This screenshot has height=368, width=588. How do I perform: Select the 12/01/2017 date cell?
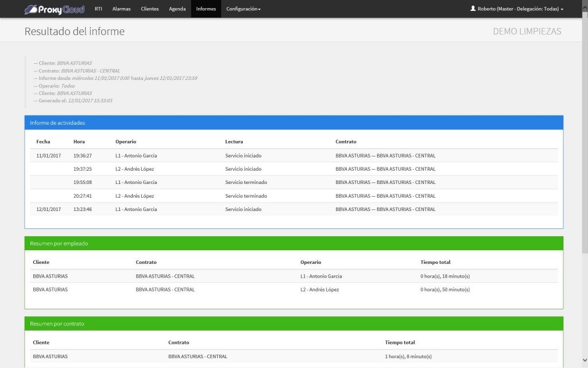point(48,209)
